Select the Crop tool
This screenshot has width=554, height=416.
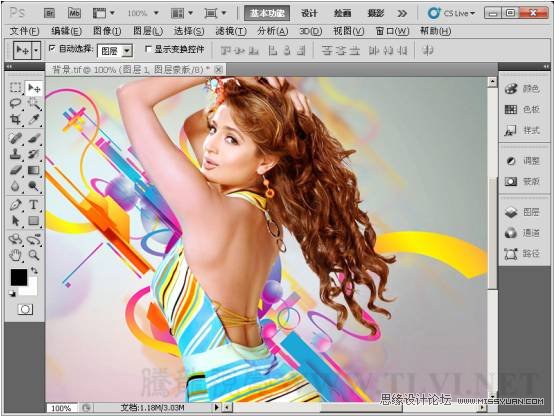pyautogui.click(x=15, y=119)
